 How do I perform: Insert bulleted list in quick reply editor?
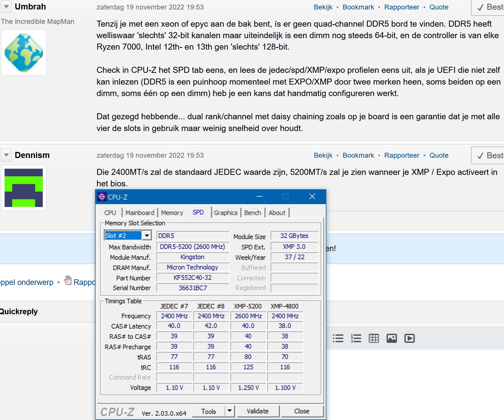tap(338, 338)
